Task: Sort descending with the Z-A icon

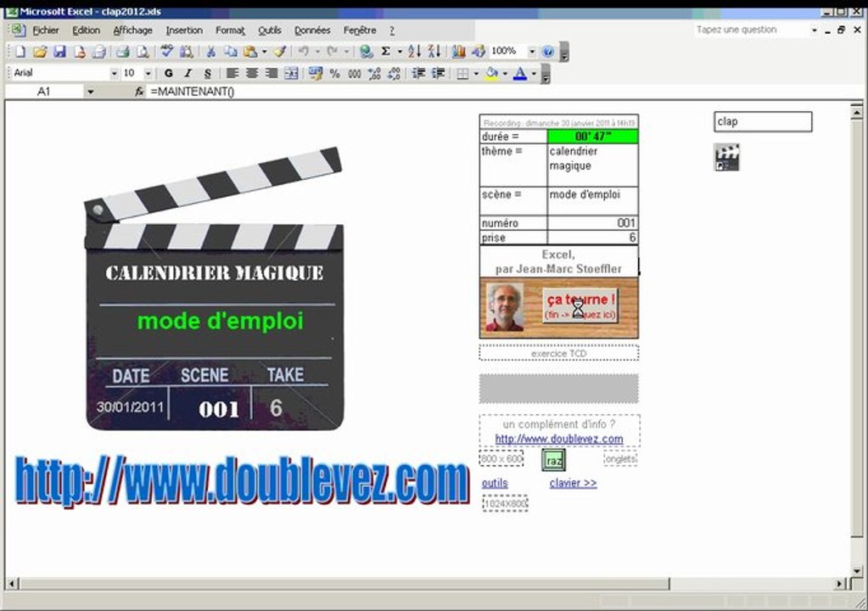Action: pos(434,52)
